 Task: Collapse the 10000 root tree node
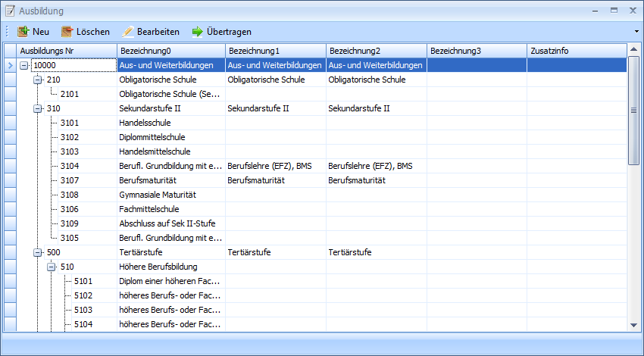point(24,65)
